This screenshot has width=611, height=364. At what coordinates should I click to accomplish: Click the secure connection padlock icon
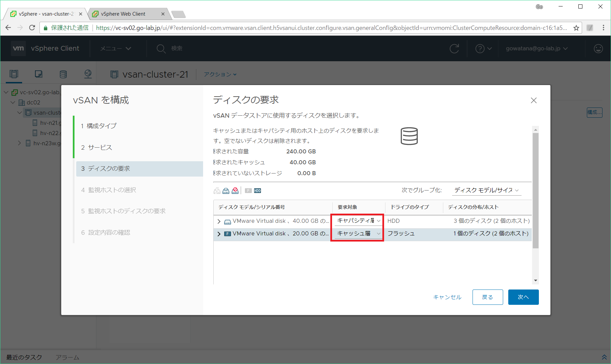pyautogui.click(x=46, y=28)
